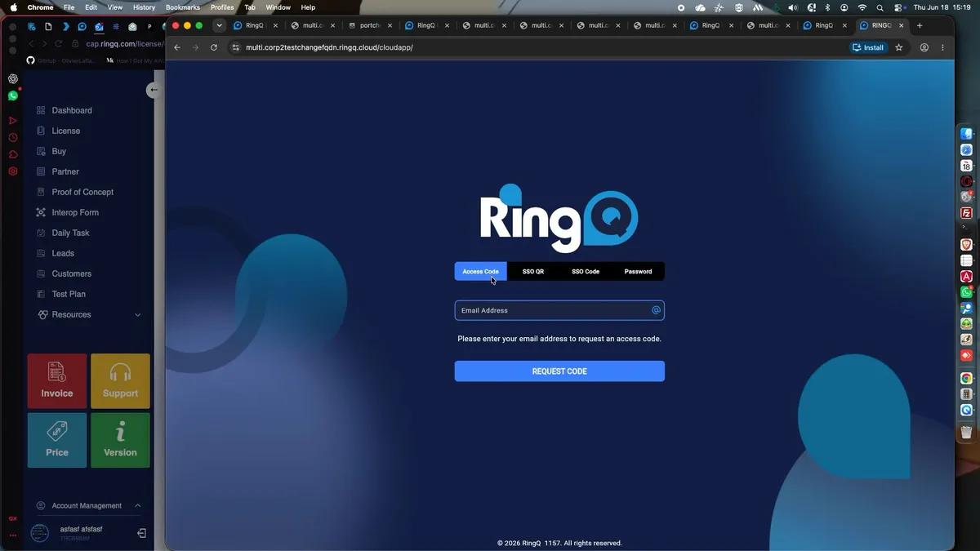
Task: Open the History menu in the menu bar
Action: [x=144, y=7]
